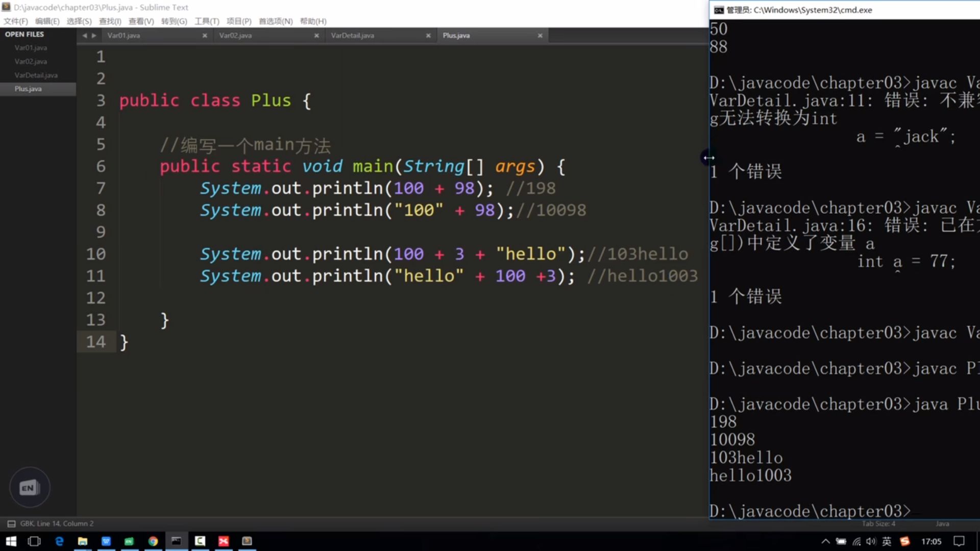Click the next tab arrow
The width and height of the screenshot is (980, 551).
(x=94, y=36)
